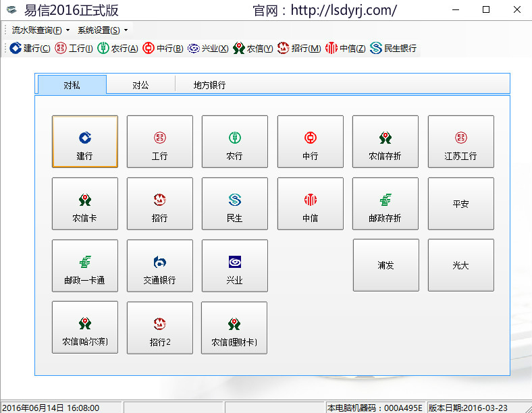Screen dimensions: 532x413
Task: Select the 兴业 button in grid
Action: coord(235,266)
